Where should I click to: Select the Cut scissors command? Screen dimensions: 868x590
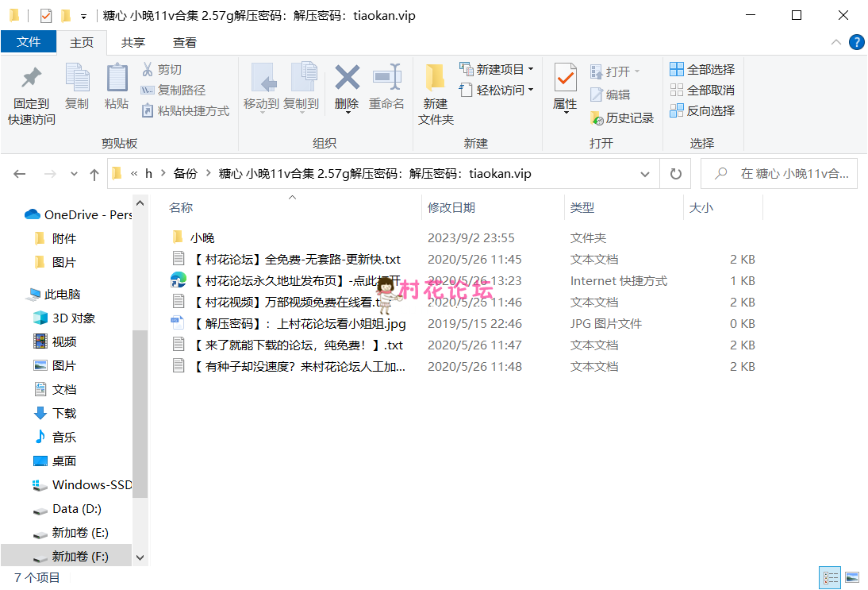pos(161,70)
